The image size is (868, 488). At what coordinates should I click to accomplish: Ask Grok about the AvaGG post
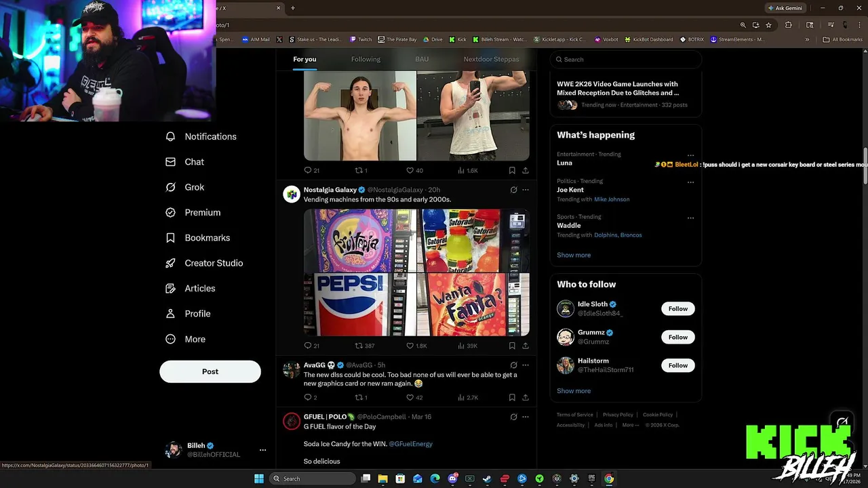tap(513, 365)
